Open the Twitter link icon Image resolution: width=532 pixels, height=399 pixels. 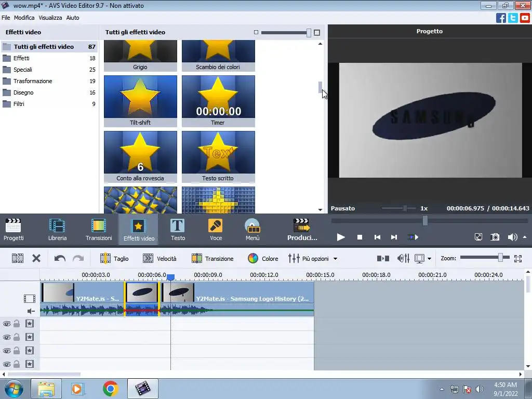tap(513, 18)
